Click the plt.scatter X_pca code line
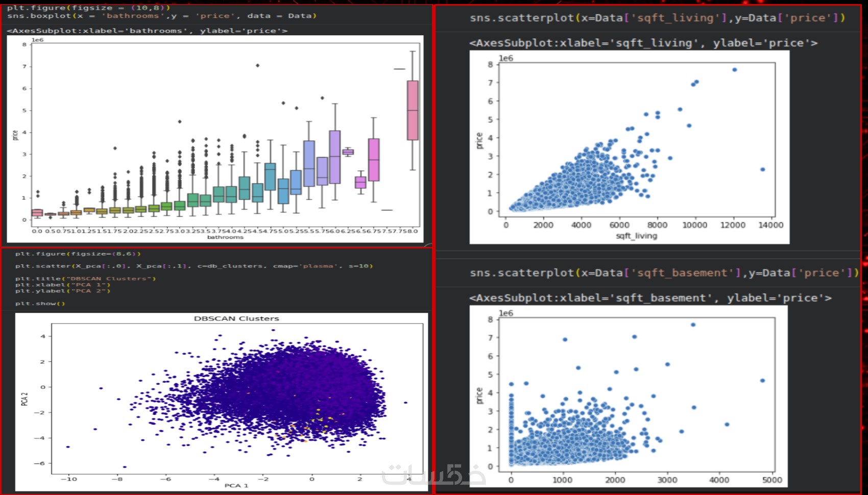Image resolution: width=868 pixels, height=495 pixels. (x=194, y=266)
